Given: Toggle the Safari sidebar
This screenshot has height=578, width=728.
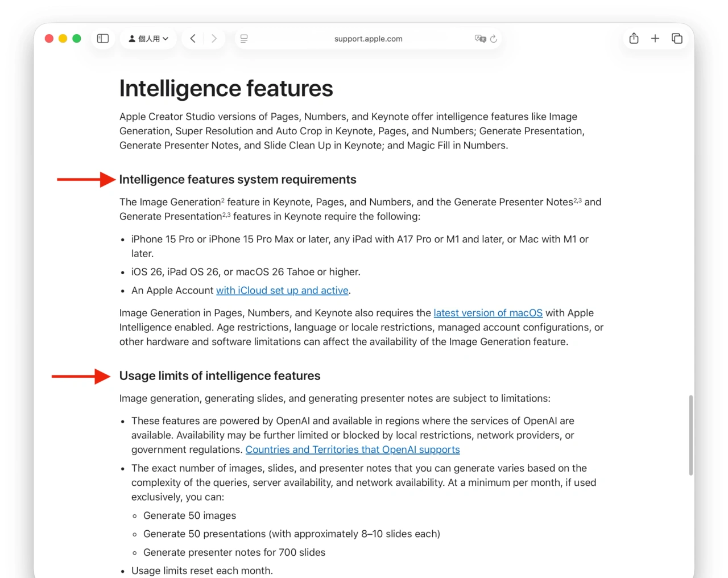Looking at the screenshot, I should 103,39.
